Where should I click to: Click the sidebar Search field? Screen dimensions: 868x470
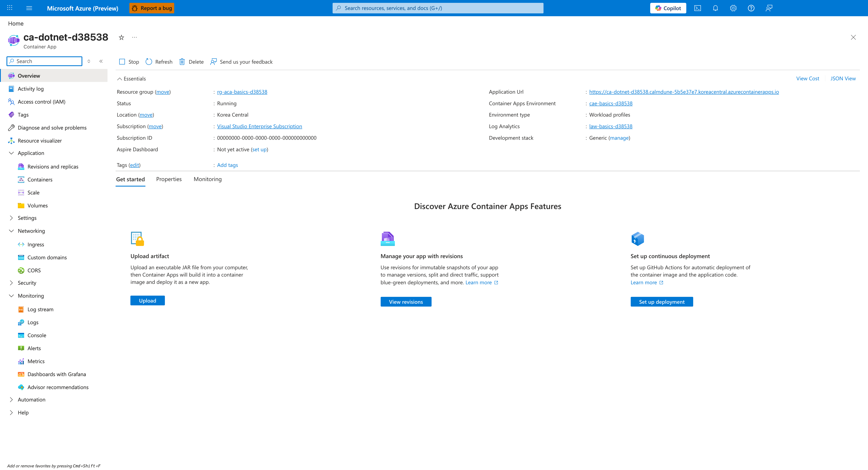[44, 61]
